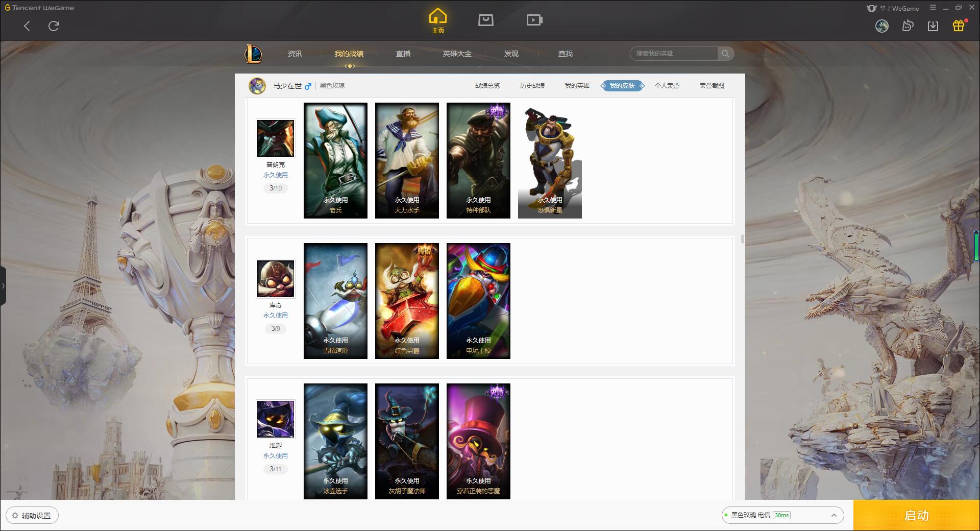Click the 普朗克 champion portrait
980x531 pixels.
tap(276, 138)
